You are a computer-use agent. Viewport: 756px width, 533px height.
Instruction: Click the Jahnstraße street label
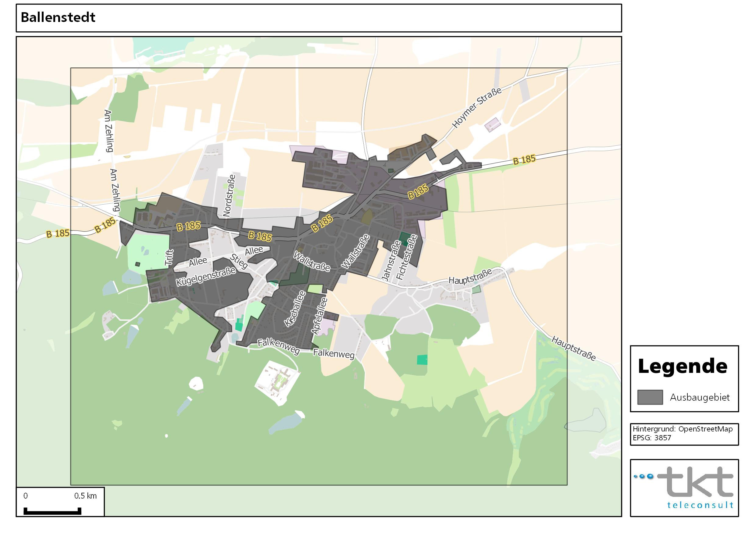point(391,261)
